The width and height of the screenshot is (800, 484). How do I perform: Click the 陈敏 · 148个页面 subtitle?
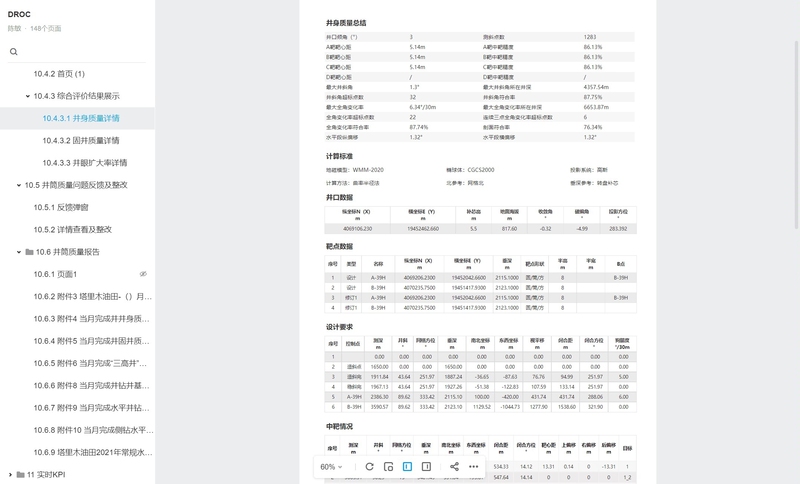click(34, 29)
